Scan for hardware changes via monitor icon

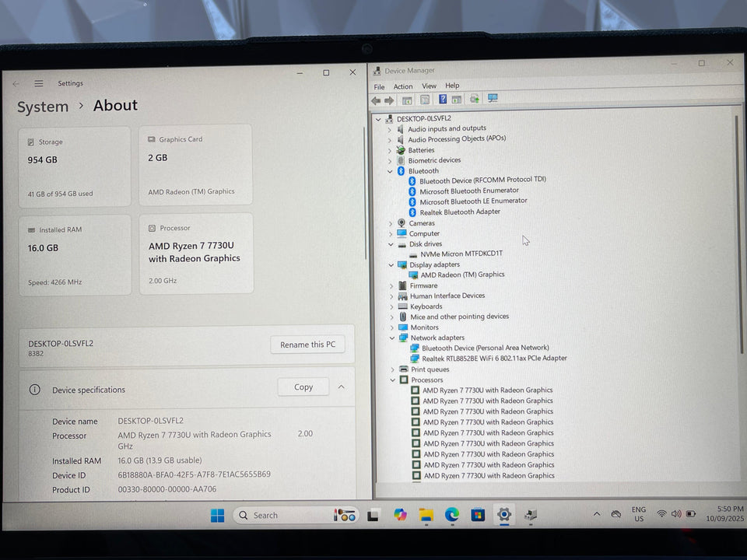[493, 98]
